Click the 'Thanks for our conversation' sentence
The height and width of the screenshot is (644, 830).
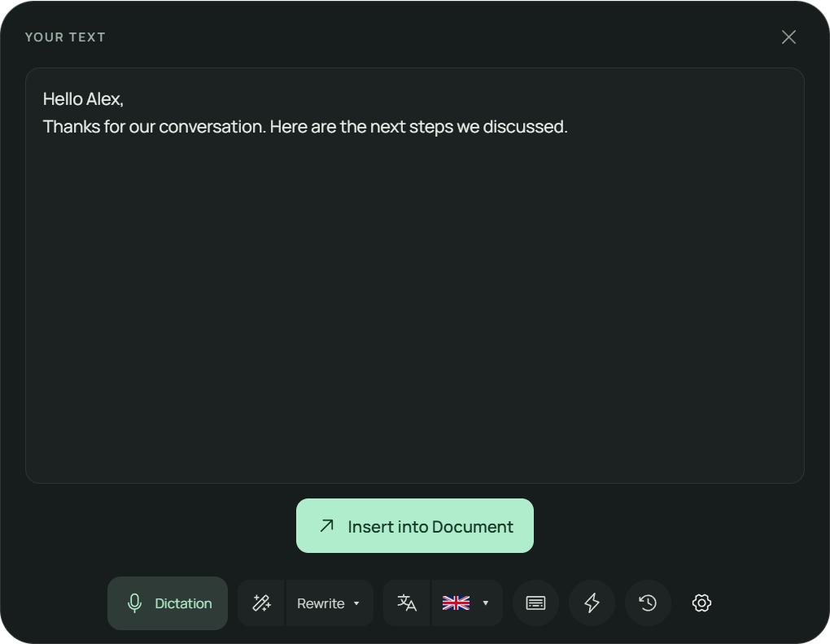click(x=154, y=127)
